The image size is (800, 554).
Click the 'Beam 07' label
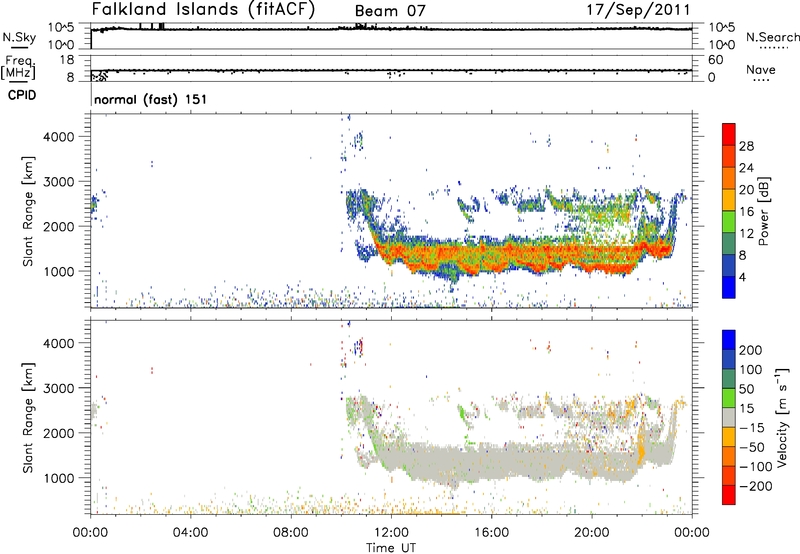point(390,11)
